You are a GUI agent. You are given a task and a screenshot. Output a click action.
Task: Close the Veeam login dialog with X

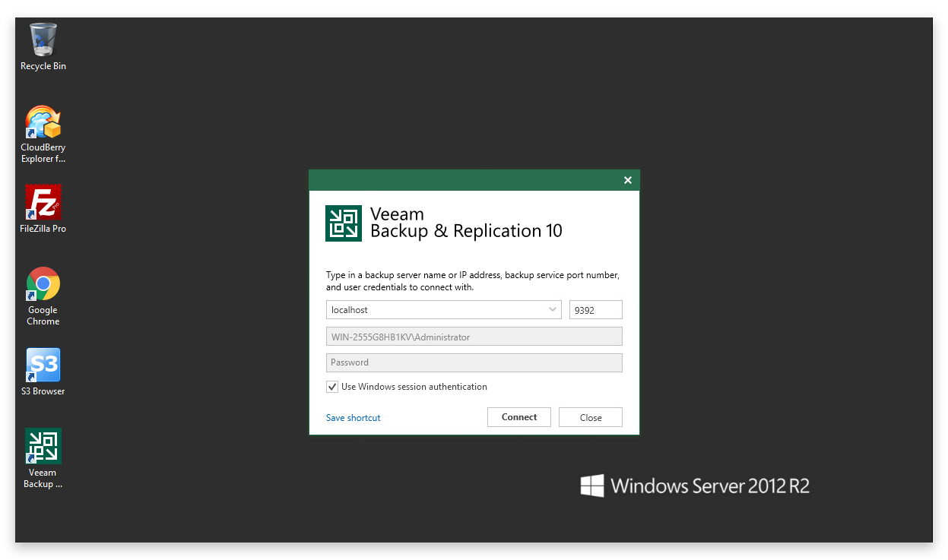click(628, 180)
